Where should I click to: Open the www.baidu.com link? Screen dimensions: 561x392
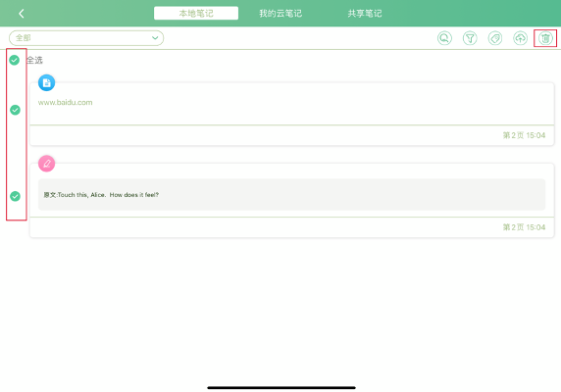[x=65, y=103]
